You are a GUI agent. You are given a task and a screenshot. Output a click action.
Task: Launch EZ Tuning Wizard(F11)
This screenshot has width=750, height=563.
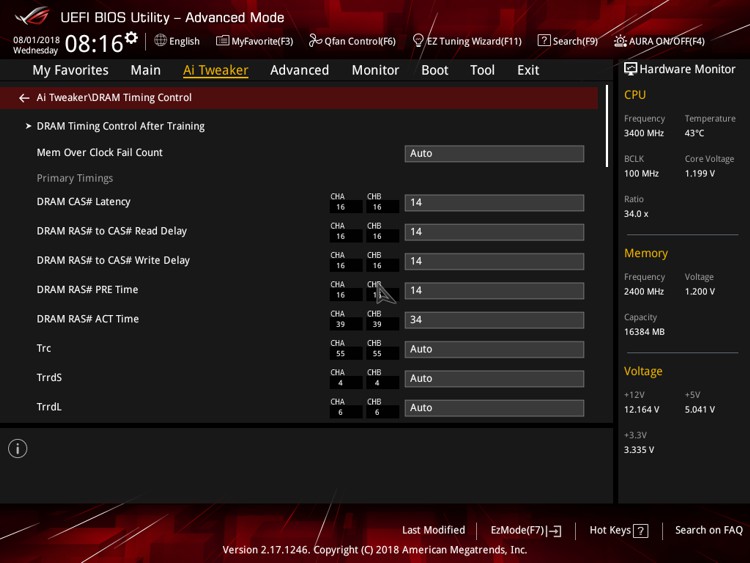point(467,41)
